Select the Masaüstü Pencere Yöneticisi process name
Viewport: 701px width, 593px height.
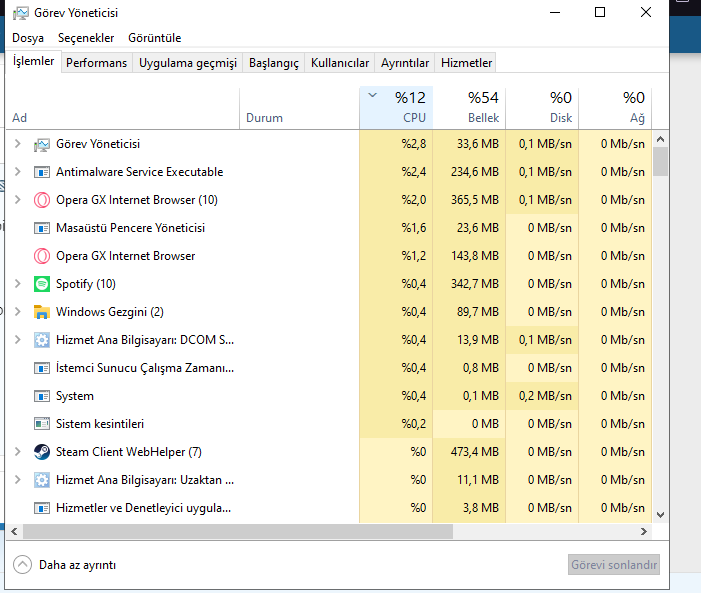tap(130, 228)
